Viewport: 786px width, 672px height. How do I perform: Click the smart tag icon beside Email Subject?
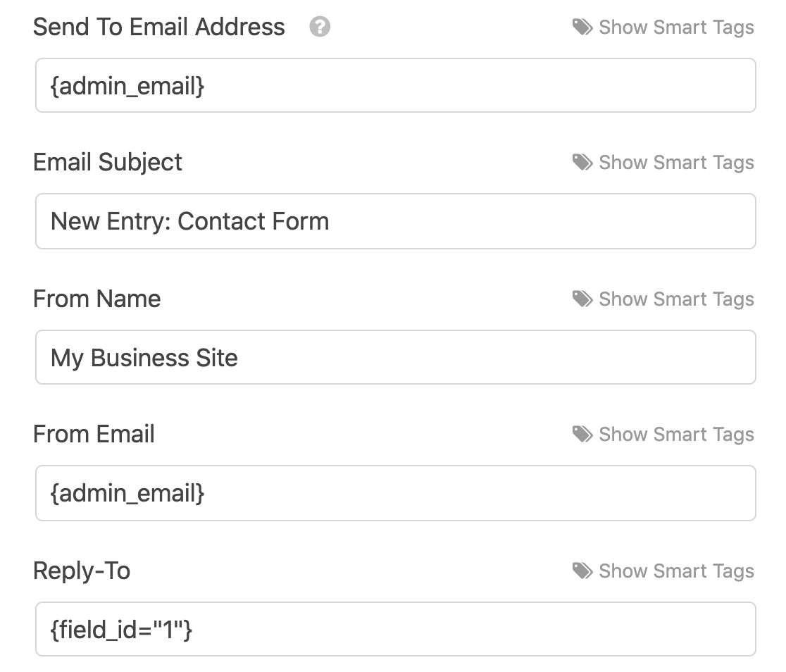(x=582, y=162)
